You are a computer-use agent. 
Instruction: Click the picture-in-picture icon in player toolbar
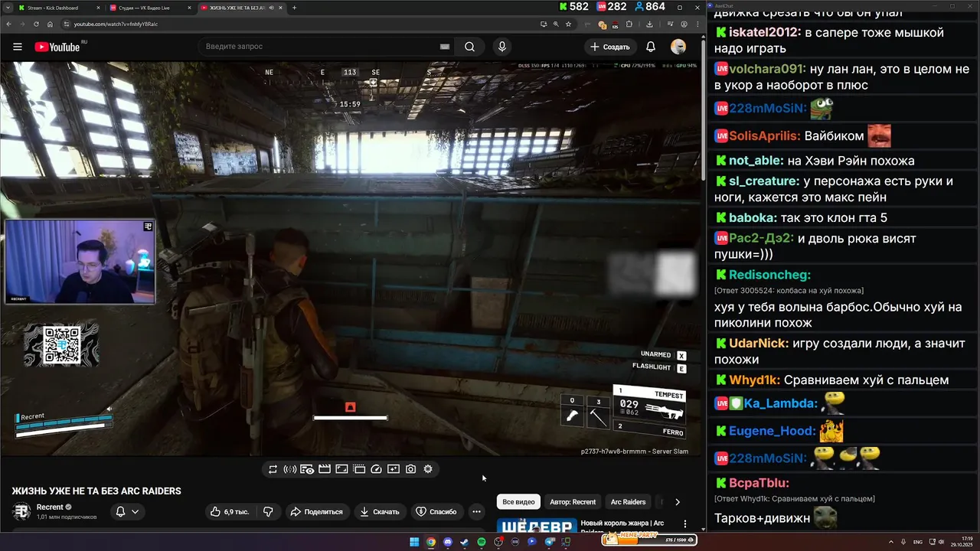click(341, 469)
